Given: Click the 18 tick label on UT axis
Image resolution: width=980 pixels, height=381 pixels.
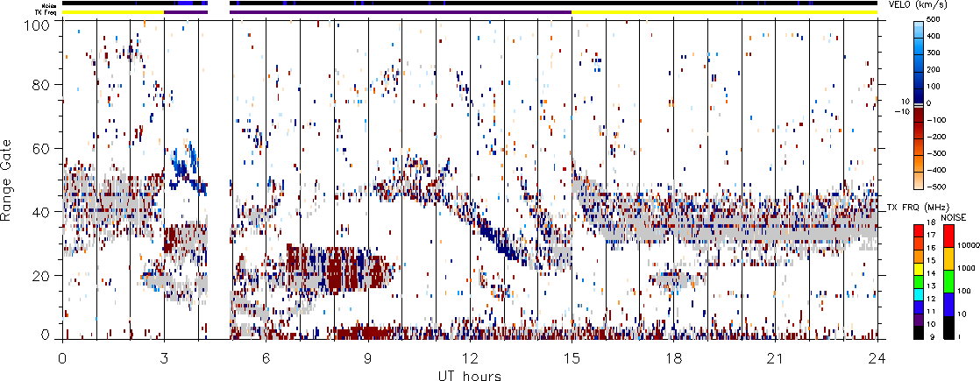Looking at the screenshot, I should tap(674, 357).
